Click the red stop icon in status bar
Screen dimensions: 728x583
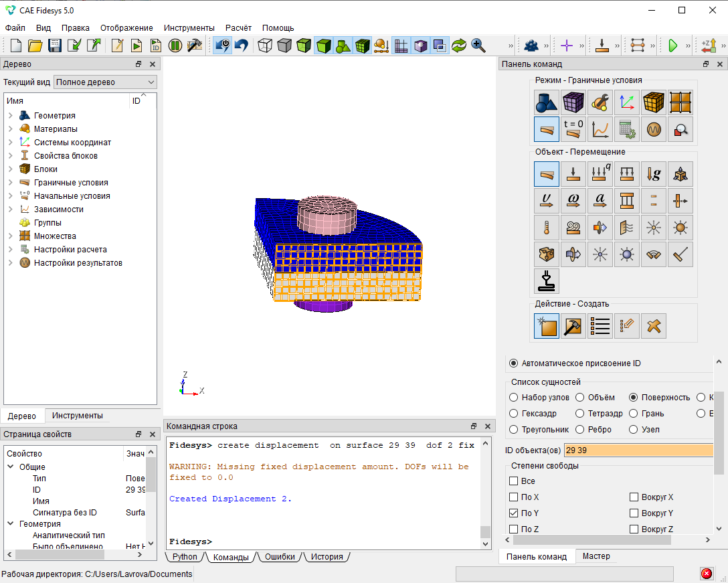706,574
